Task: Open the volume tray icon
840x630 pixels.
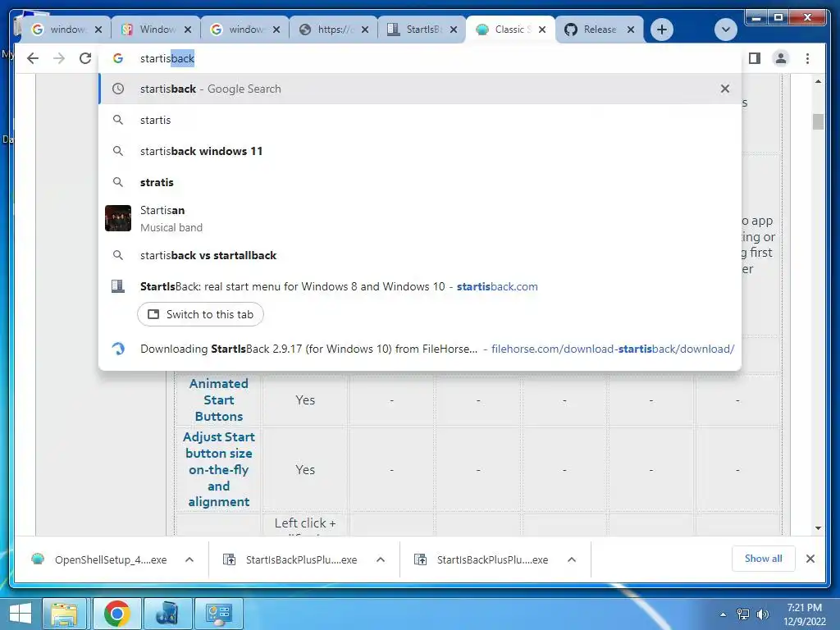Action: tap(762, 614)
